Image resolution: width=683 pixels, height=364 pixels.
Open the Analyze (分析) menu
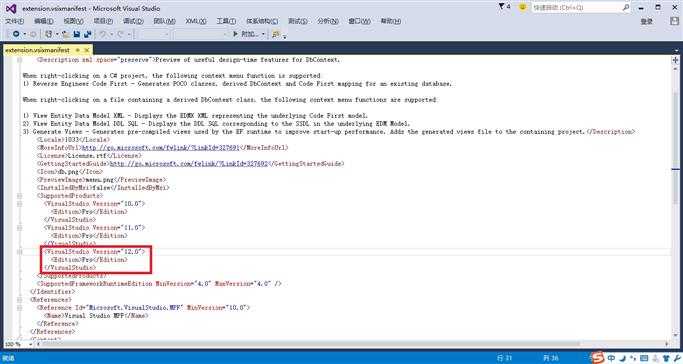pos(328,21)
